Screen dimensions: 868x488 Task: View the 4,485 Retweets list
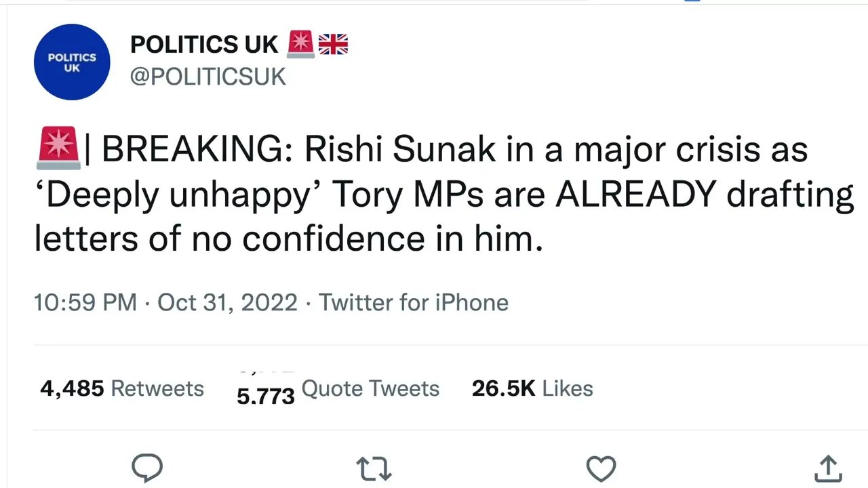point(122,388)
